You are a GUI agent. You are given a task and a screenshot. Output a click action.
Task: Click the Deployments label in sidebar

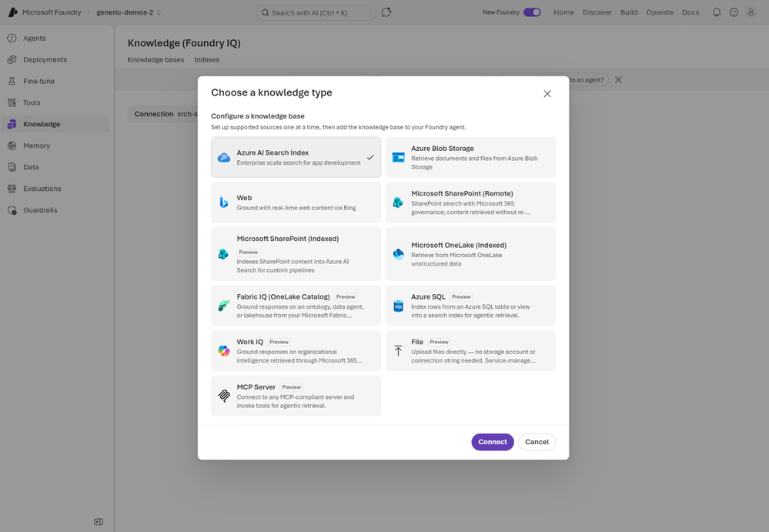tap(45, 60)
